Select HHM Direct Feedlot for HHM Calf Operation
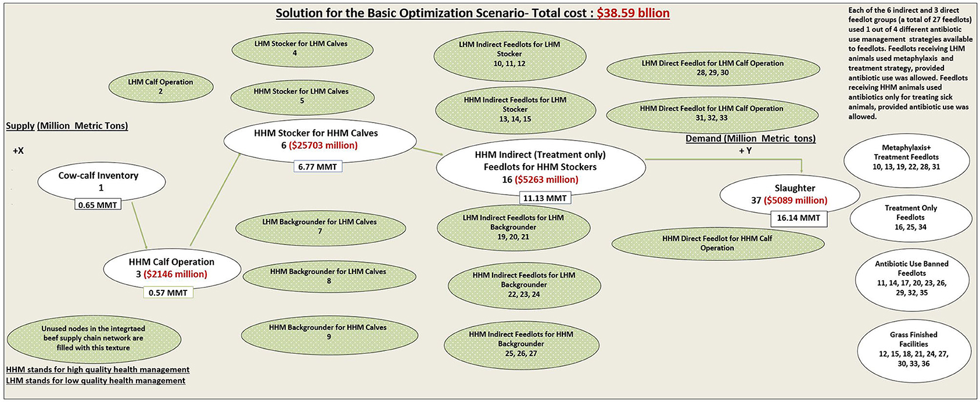The width and height of the screenshot is (980, 402). [717, 243]
